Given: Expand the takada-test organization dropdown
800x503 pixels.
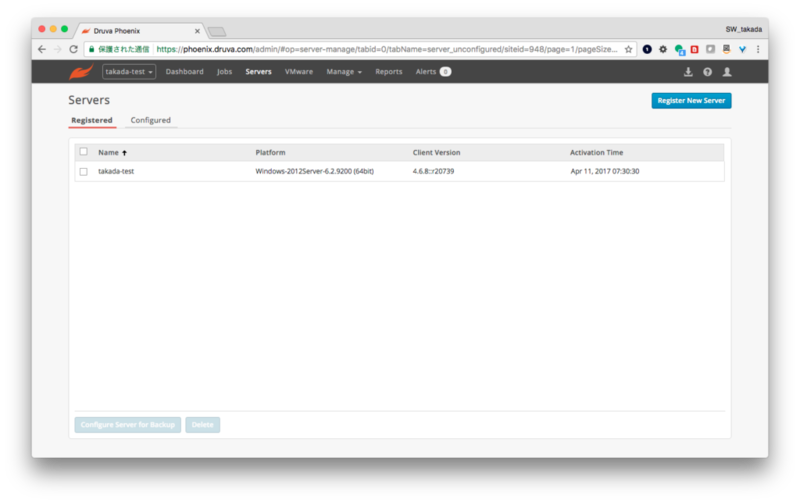Looking at the screenshot, I should coord(129,72).
